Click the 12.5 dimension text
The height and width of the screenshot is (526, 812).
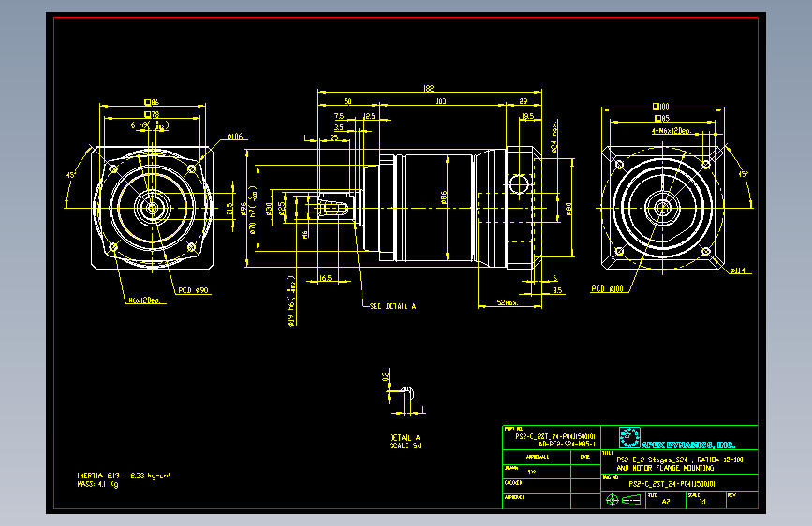coord(369,116)
